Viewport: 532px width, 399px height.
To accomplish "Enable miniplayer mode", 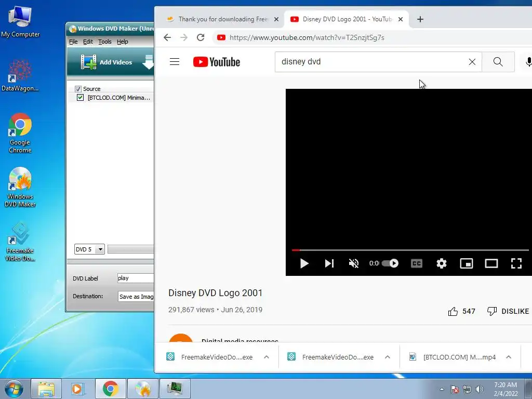I will point(467,263).
